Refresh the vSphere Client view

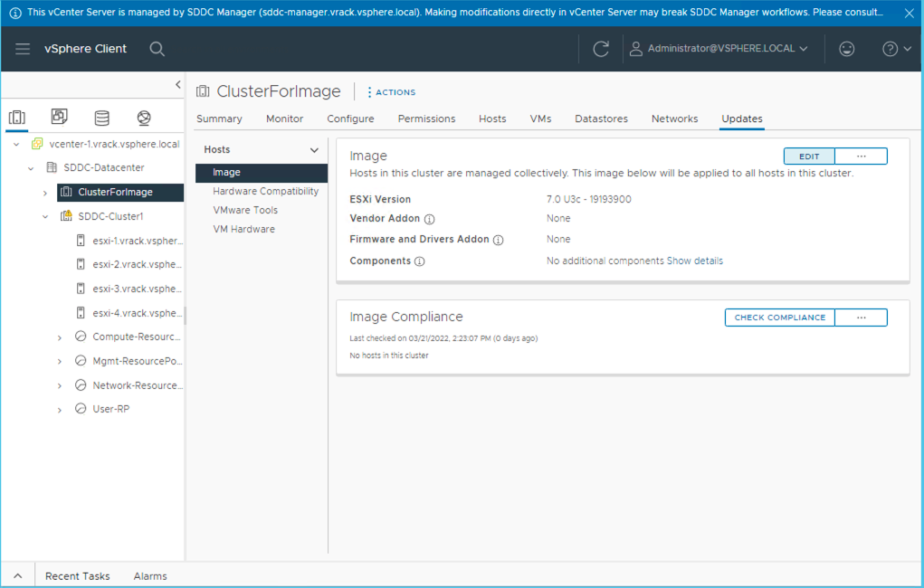[601, 49]
